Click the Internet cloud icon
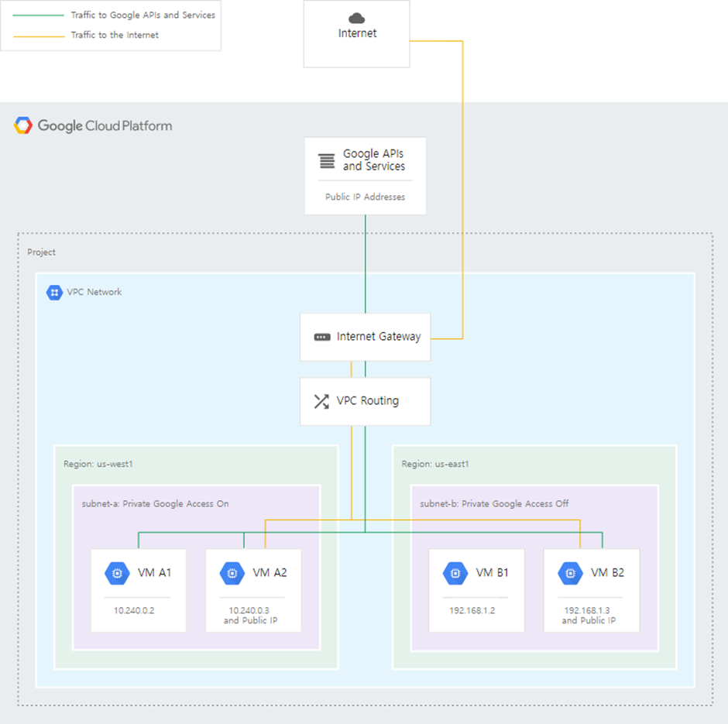This screenshot has height=724, width=728. click(356, 18)
